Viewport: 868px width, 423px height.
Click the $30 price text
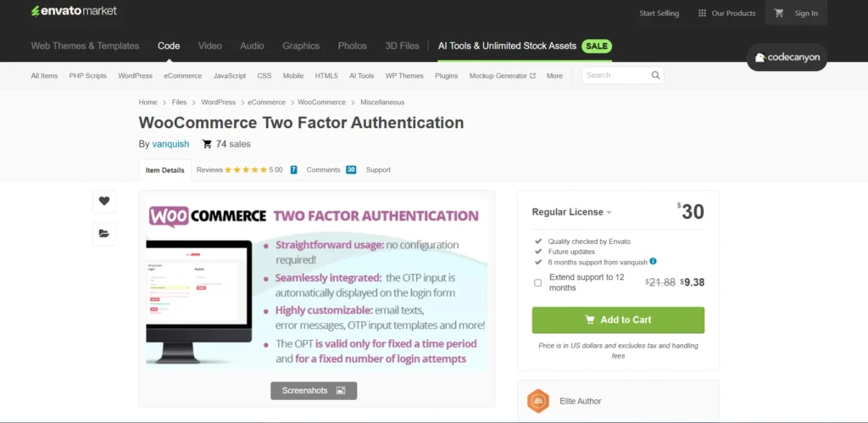(691, 212)
